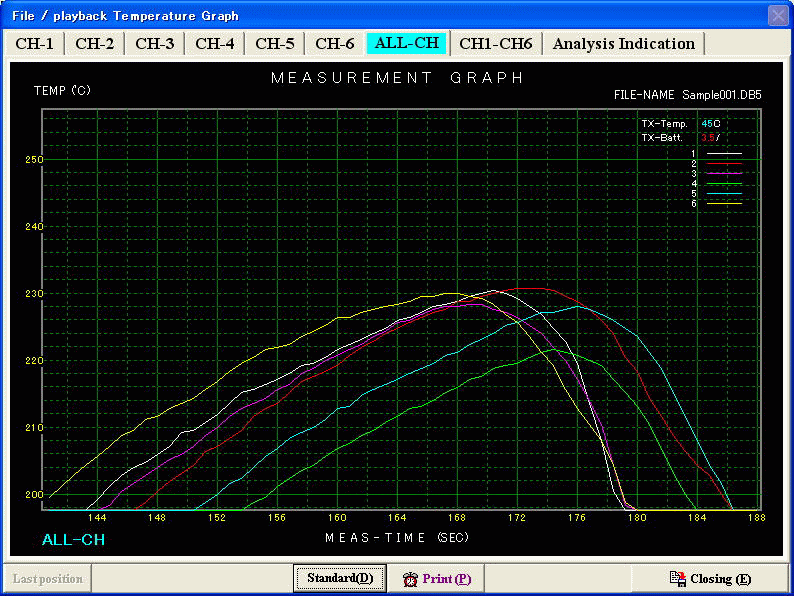
Task: Click the TX-Batt. 3.5 reading
Action: click(x=681, y=138)
